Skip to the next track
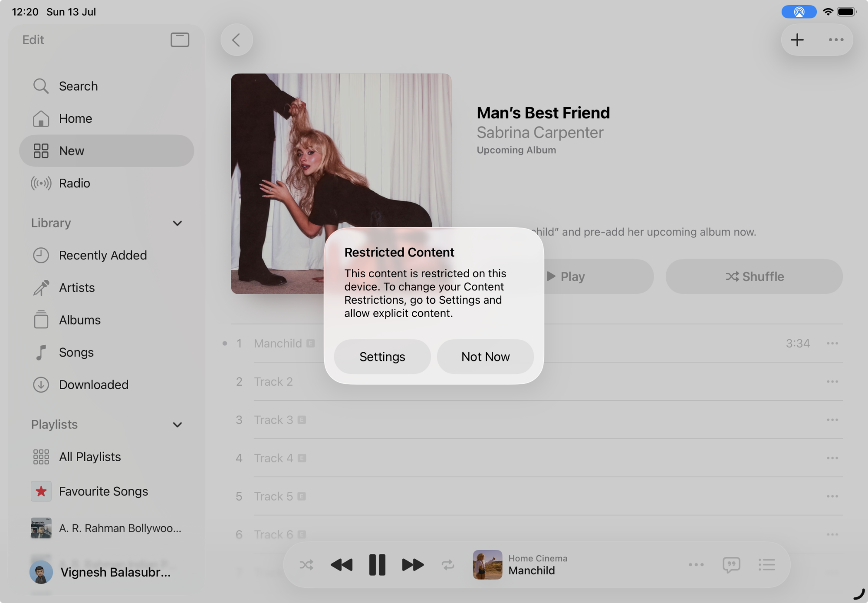Viewport: 868px width, 603px height. [412, 565]
